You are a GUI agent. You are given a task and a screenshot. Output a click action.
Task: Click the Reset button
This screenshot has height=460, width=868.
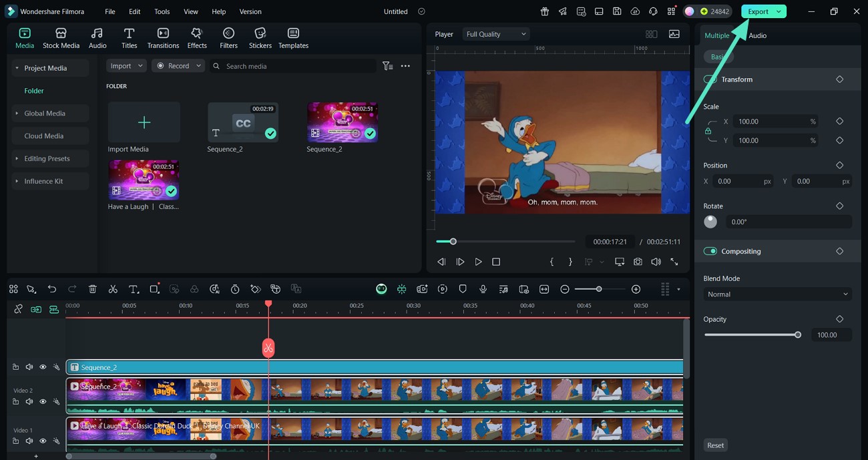(x=716, y=445)
